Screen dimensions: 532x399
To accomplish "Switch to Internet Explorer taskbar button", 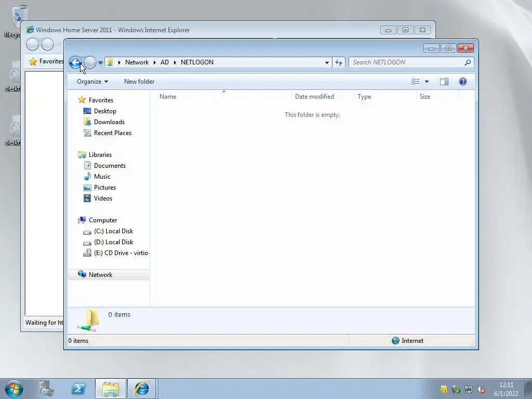I will tap(142, 389).
